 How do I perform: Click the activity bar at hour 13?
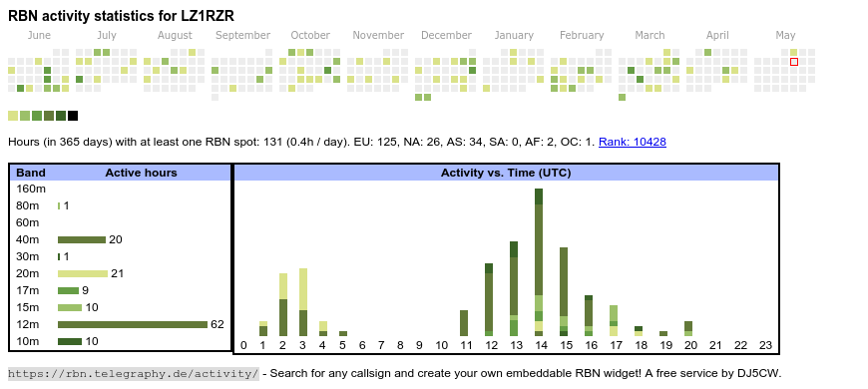coord(514,289)
